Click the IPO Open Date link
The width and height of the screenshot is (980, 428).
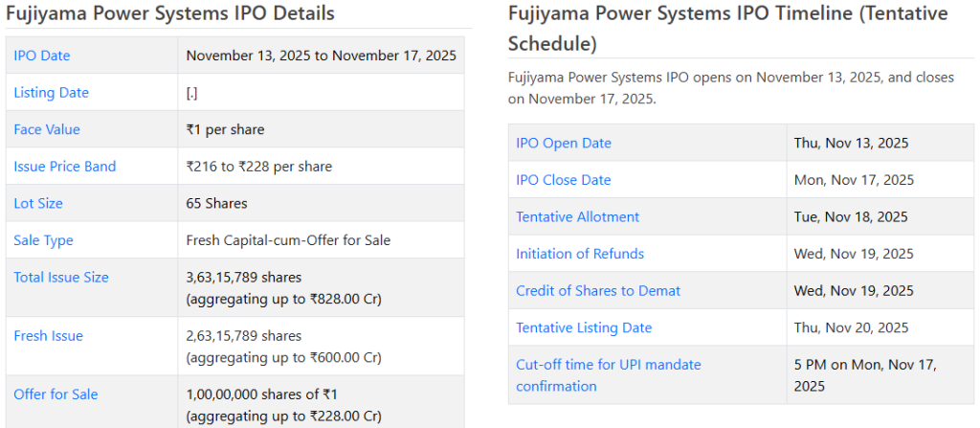pyautogui.click(x=564, y=144)
